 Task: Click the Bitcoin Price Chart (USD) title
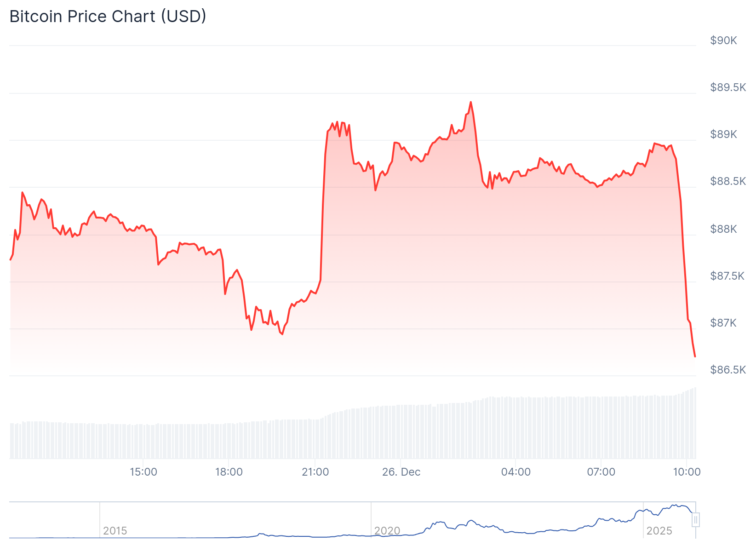108,17
